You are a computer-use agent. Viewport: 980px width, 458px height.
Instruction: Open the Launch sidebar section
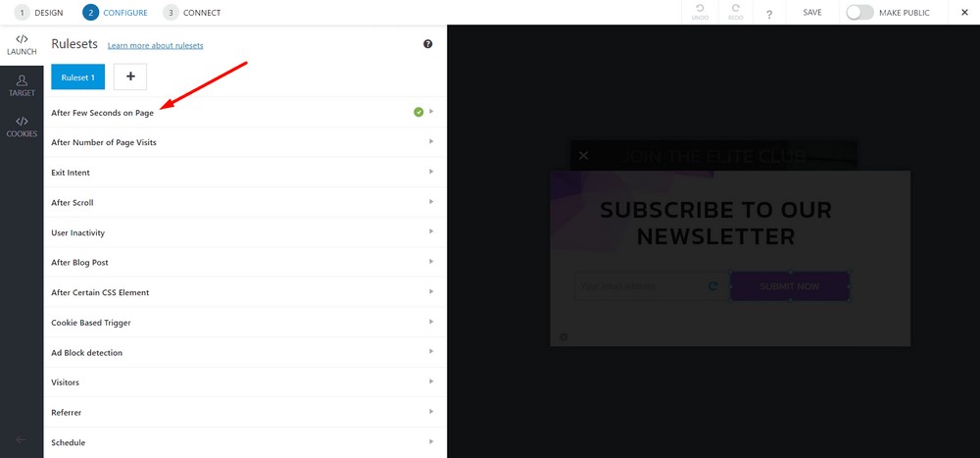[22, 45]
